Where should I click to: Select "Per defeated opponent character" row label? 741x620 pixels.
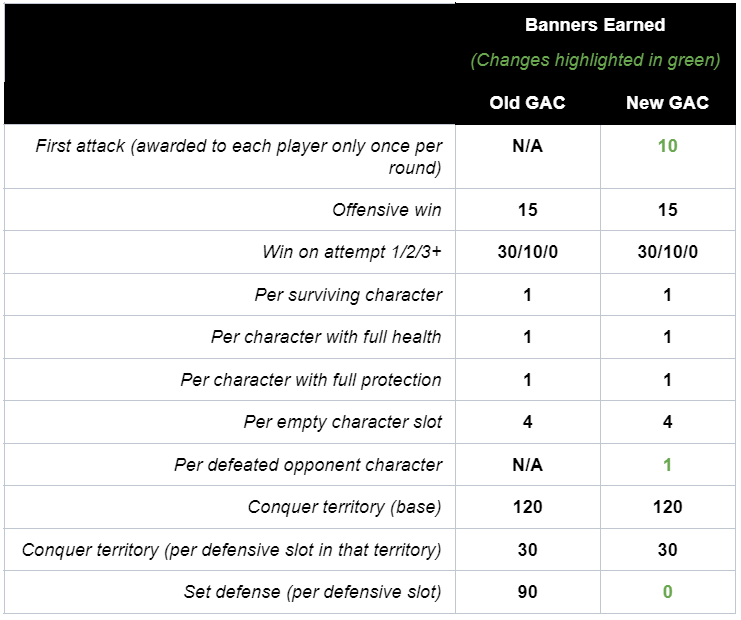pos(308,465)
